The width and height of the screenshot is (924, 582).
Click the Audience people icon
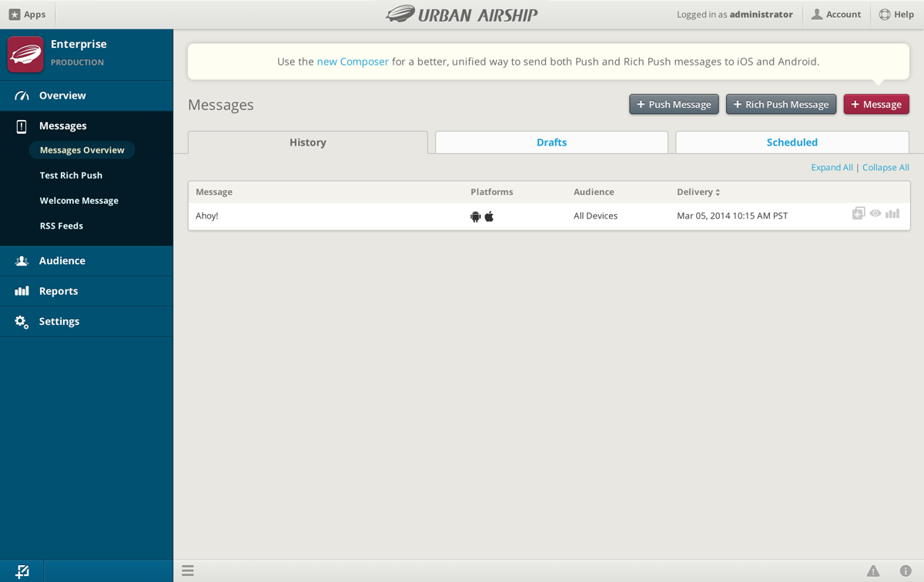coord(22,261)
